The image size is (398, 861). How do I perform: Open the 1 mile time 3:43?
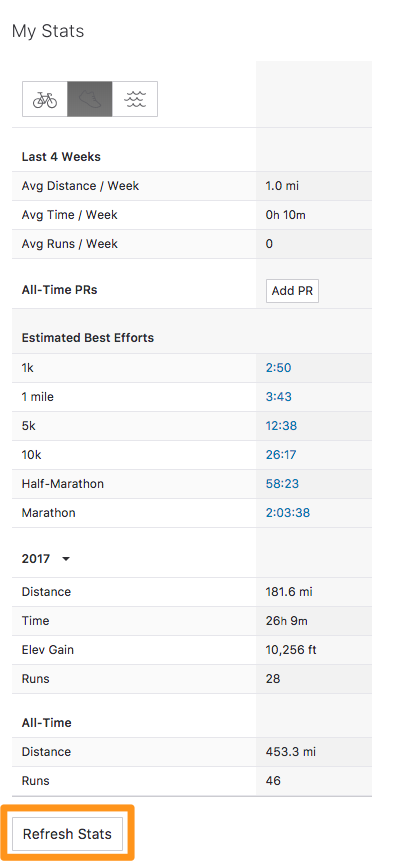278,396
